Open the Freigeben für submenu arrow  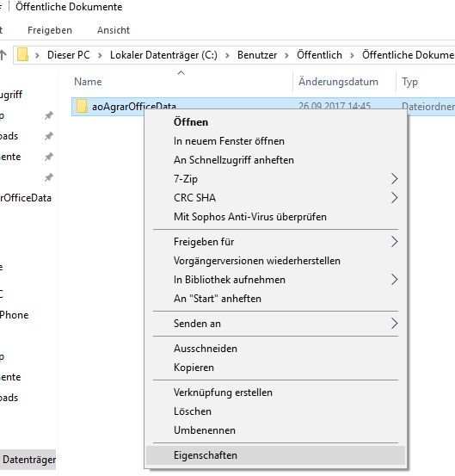tap(394, 242)
